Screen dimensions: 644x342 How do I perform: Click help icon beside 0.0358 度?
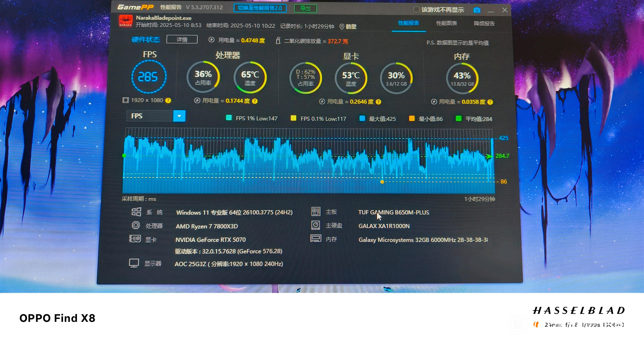pyautogui.click(x=490, y=102)
